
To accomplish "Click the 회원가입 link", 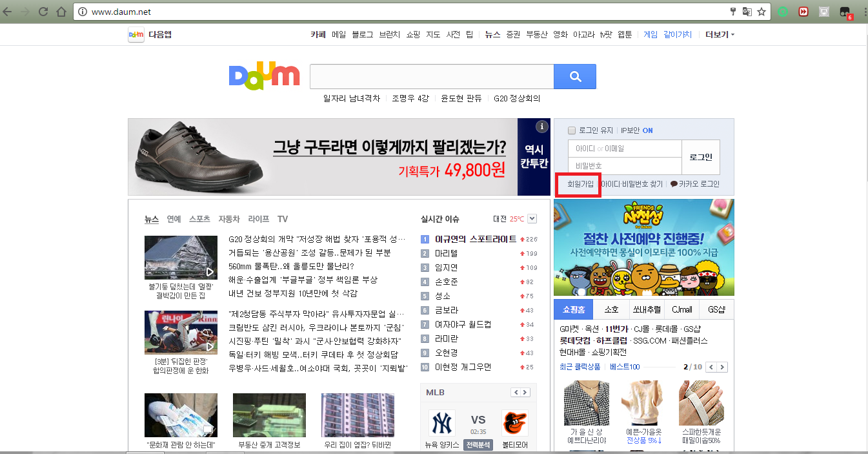I will [580, 184].
